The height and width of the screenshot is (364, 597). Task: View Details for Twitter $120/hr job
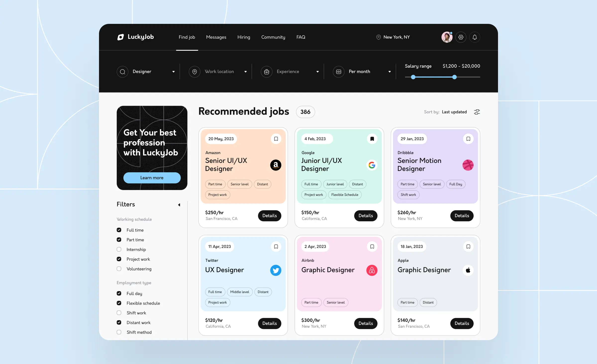tap(269, 323)
